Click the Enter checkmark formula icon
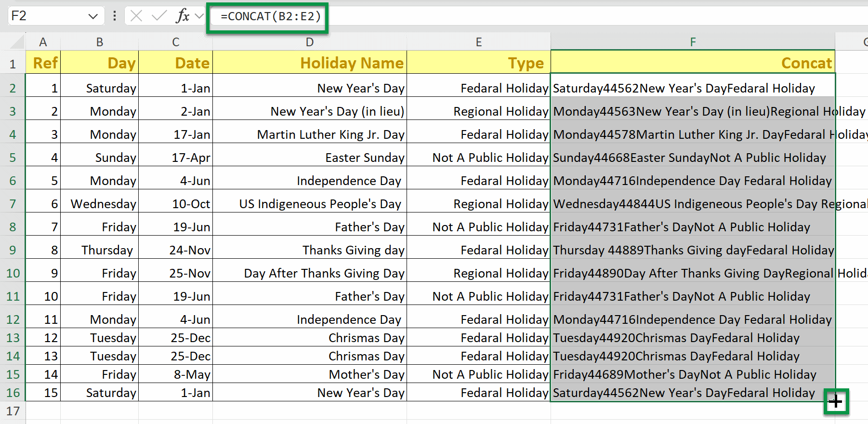The width and height of the screenshot is (868, 424). point(158,16)
